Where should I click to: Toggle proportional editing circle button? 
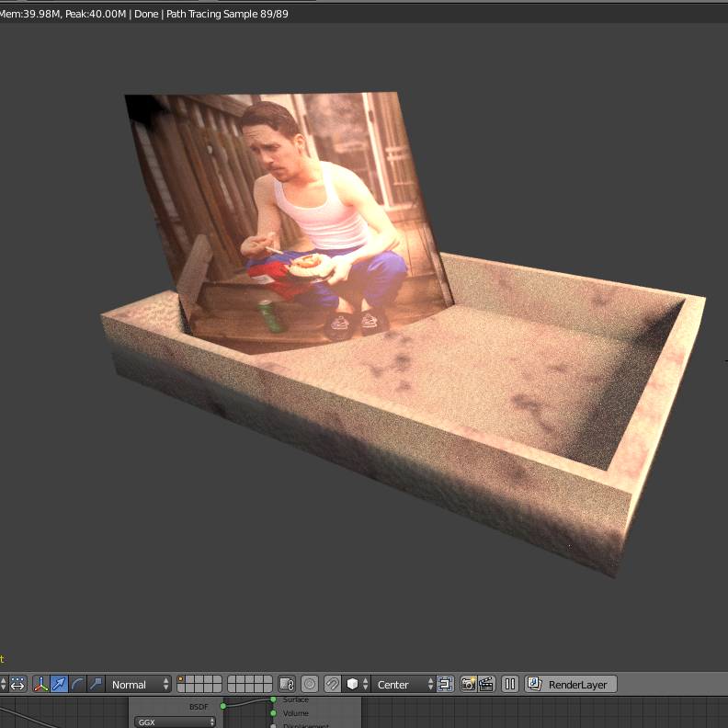click(310, 685)
